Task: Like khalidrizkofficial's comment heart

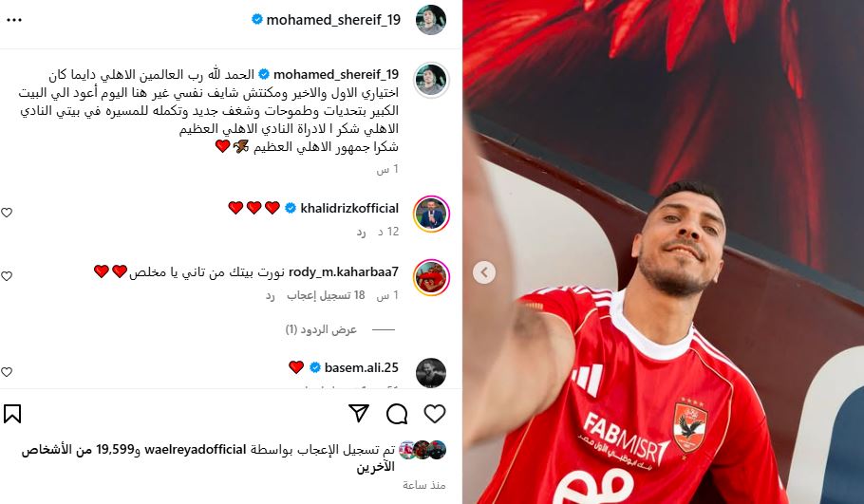Action: (7, 213)
